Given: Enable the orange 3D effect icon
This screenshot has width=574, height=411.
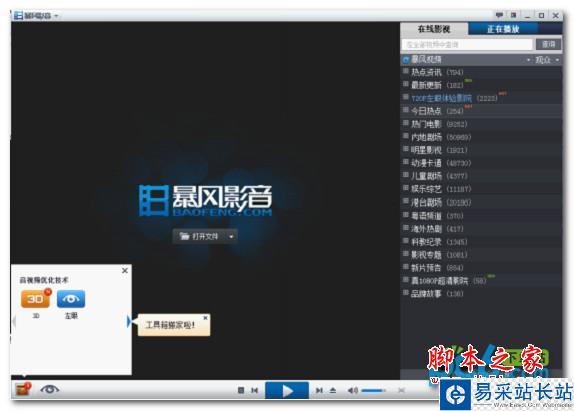Looking at the screenshot, I should click(36, 299).
